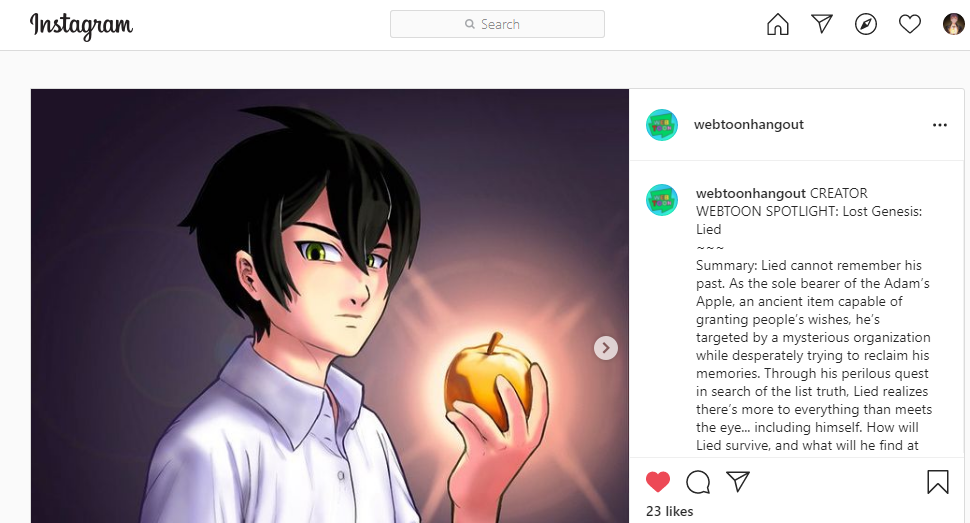
Task: Open Activity feed heart icon in header
Action: (909, 24)
